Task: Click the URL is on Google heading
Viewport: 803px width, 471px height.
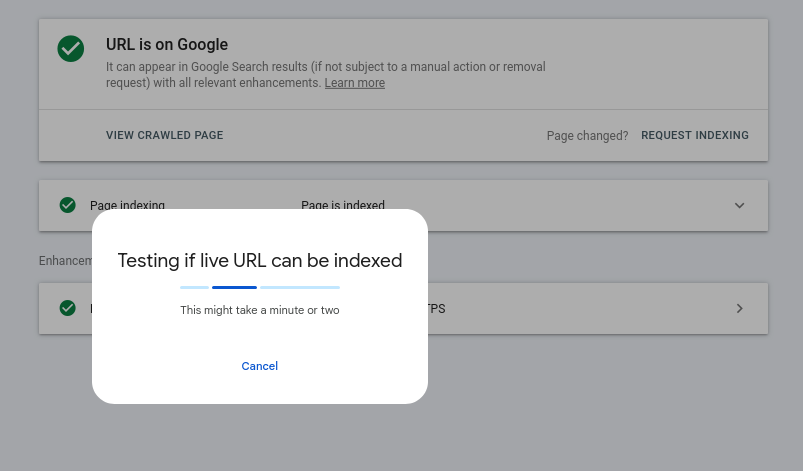Action: [x=167, y=45]
